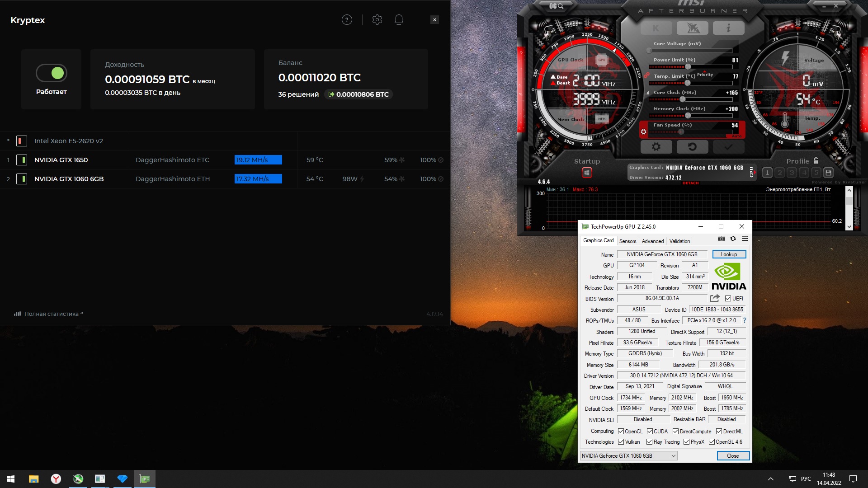Viewport: 868px width, 488px height.
Task: Click the Afterburner fighter jet logo button
Action: coord(693,28)
